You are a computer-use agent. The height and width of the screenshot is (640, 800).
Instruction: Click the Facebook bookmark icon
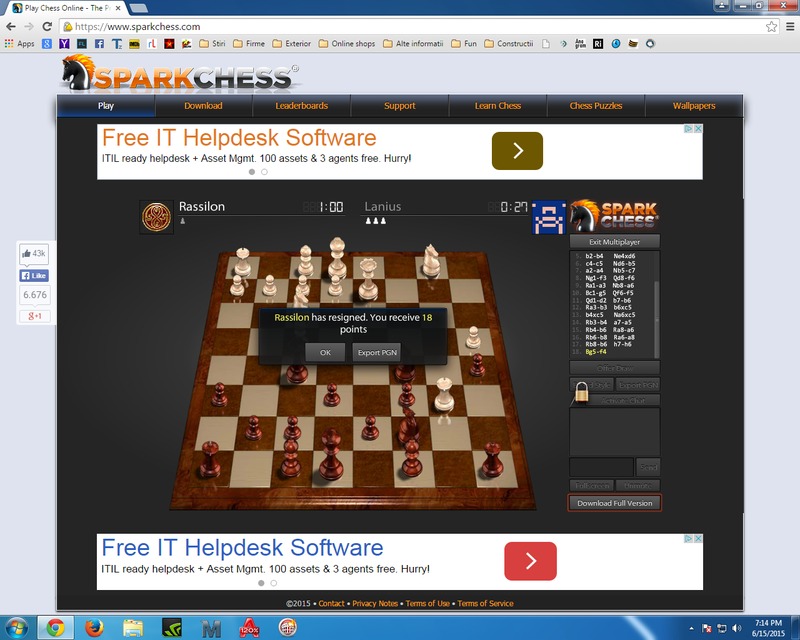pos(99,44)
